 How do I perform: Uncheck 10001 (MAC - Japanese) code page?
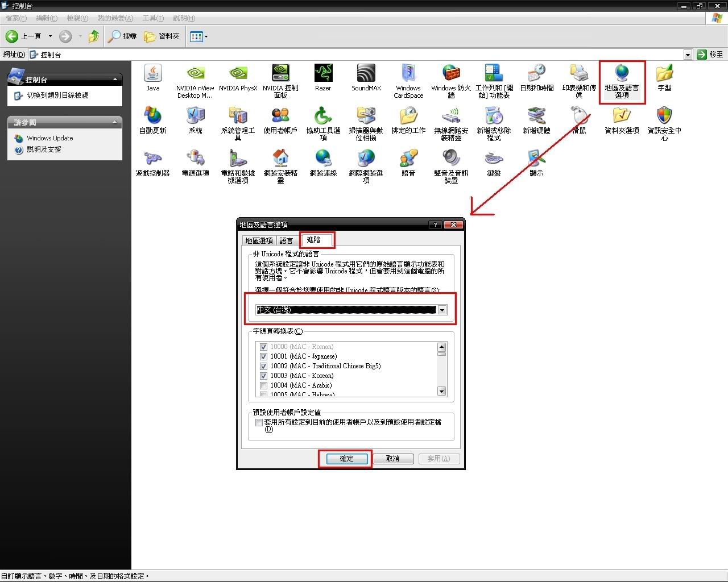(x=263, y=356)
